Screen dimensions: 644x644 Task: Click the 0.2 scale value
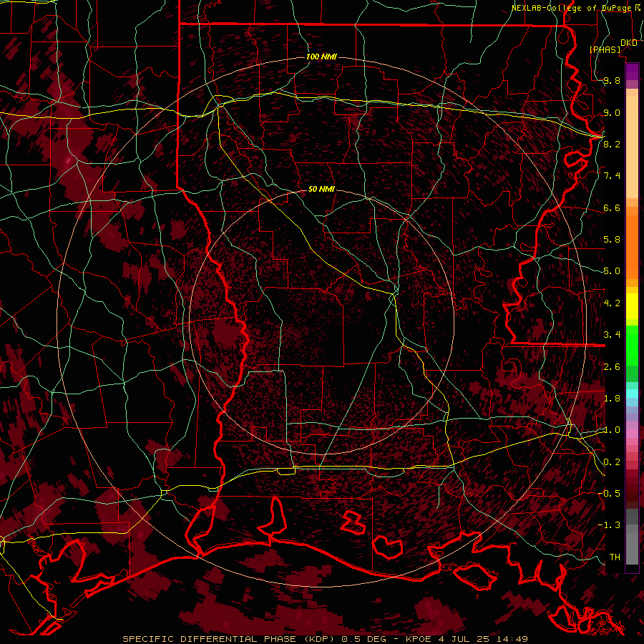[x=612, y=462]
